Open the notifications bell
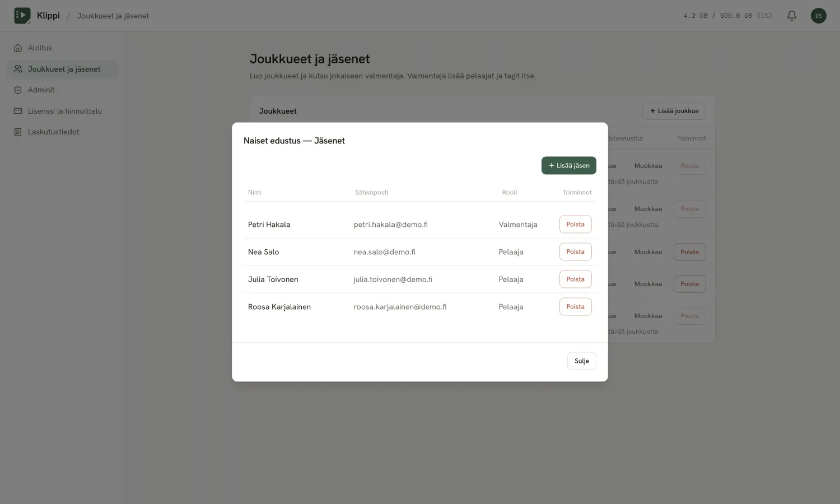 pos(792,16)
